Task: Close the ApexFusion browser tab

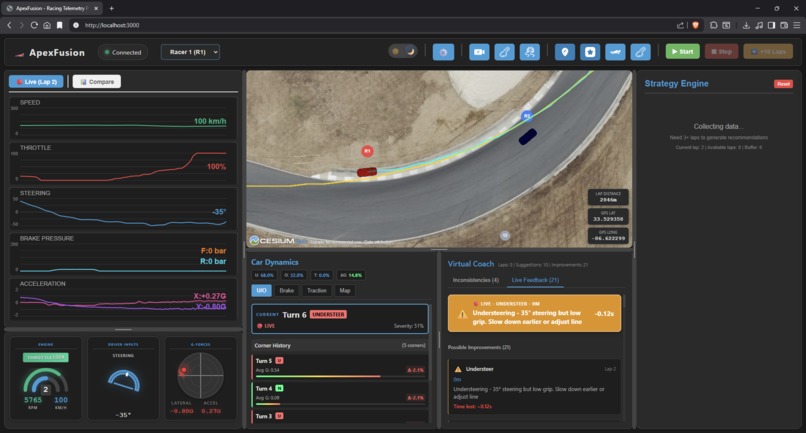Action: coord(96,8)
